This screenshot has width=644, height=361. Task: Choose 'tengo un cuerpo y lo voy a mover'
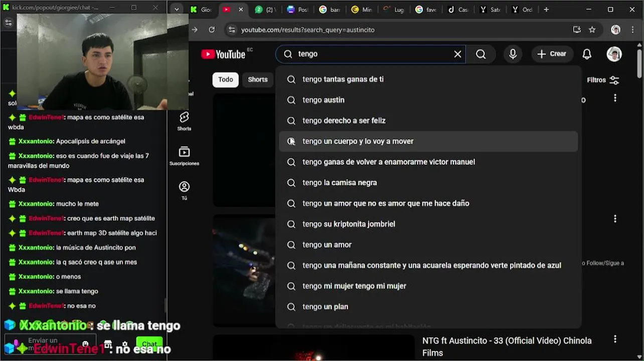tap(428, 141)
